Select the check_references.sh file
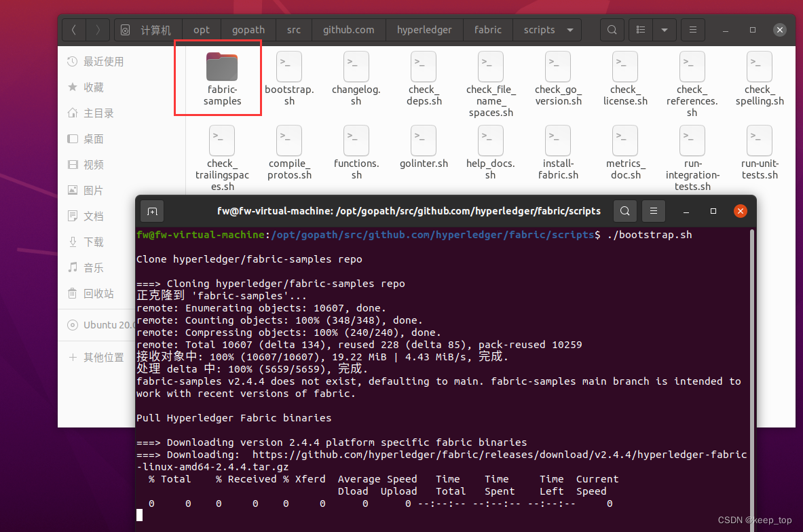Image resolution: width=803 pixels, height=532 pixels. click(692, 85)
